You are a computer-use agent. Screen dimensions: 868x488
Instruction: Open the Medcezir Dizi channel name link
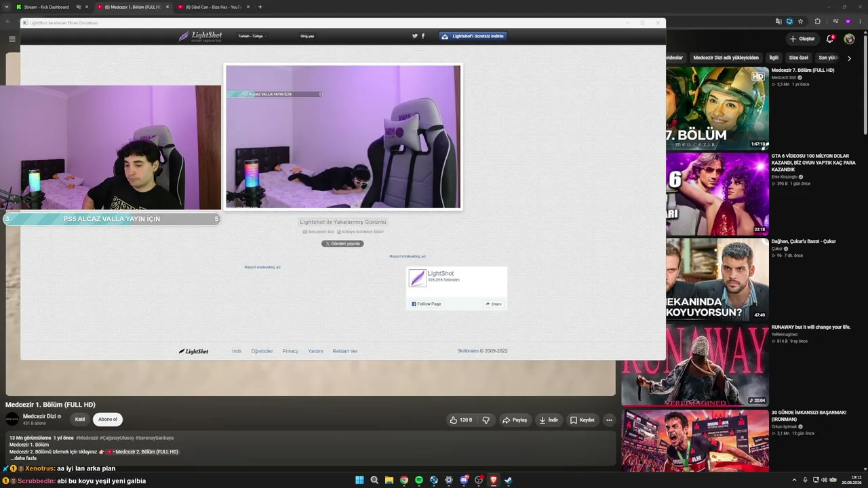39,416
